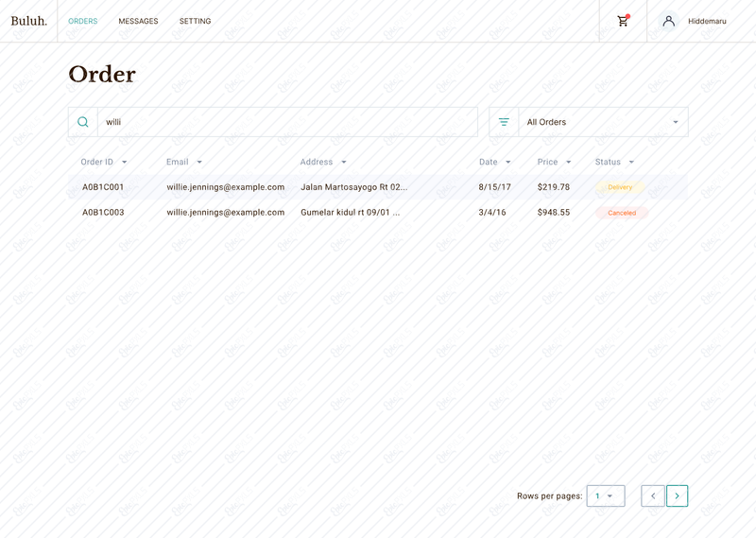Image resolution: width=756 pixels, height=538 pixels.
Task: Focus the search field containing willi
Action: 287,122
